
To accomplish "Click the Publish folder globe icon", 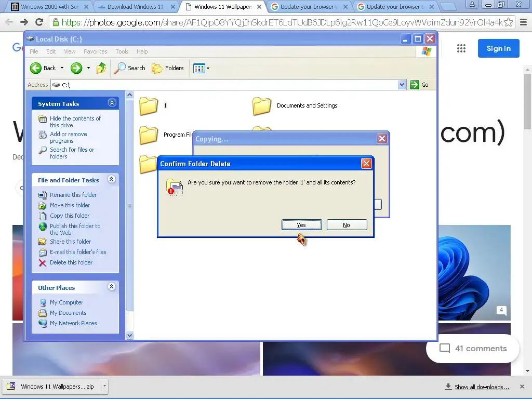I will (43, 227).
